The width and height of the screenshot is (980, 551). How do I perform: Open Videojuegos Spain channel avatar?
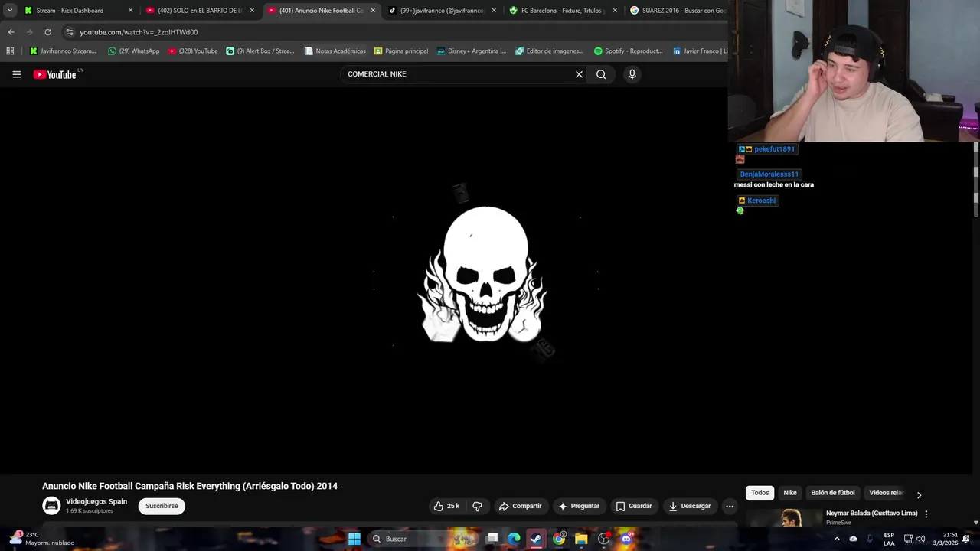click(x=51, y=506)
